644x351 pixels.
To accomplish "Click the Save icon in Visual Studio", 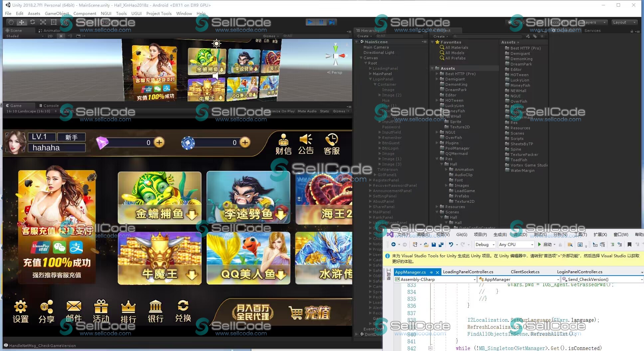I will (433, 245).
